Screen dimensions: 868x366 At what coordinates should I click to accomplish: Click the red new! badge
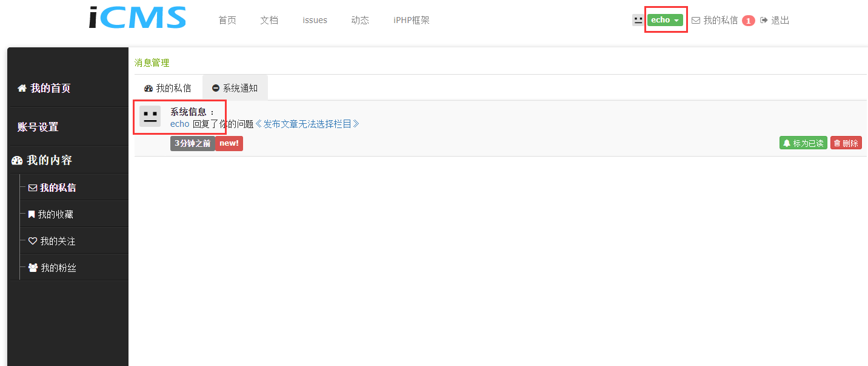(x=229, y=143)
